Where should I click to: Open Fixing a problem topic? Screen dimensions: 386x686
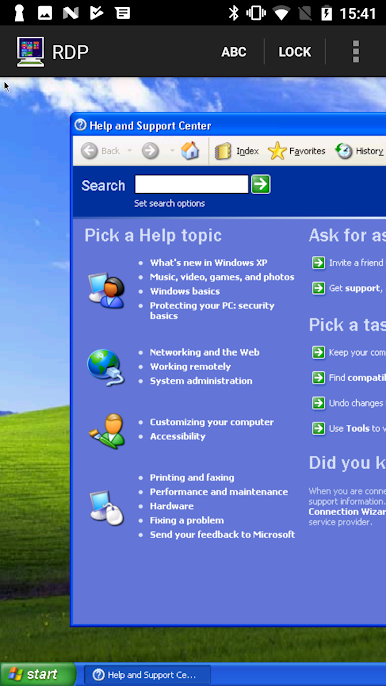point(187,521)
